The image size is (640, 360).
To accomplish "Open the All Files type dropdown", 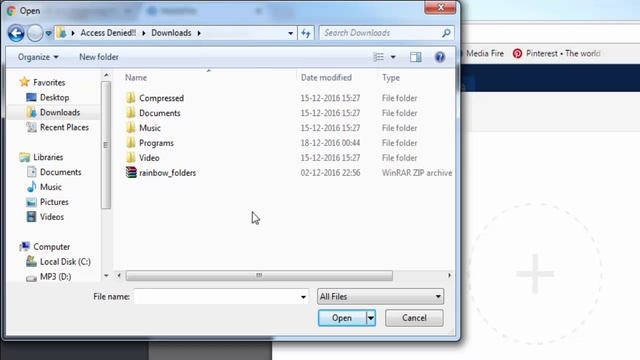I will point(380,297).
